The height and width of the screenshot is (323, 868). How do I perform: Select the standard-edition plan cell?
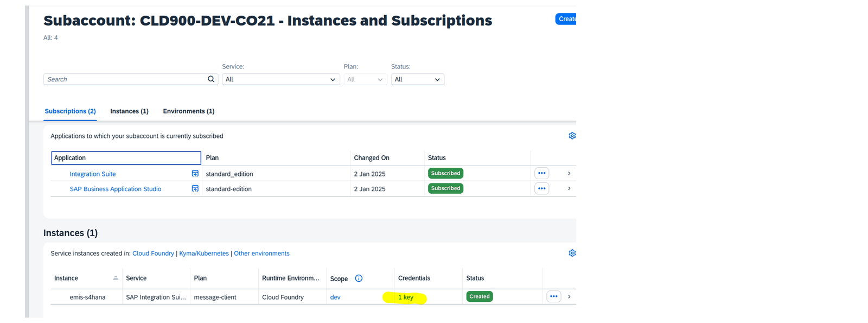tap(228, 189)
